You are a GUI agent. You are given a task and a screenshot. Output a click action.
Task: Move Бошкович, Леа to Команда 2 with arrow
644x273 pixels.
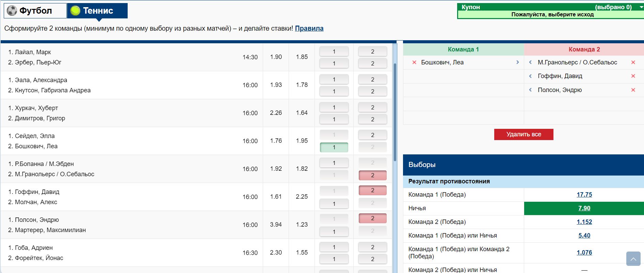[x=517, y=62]
